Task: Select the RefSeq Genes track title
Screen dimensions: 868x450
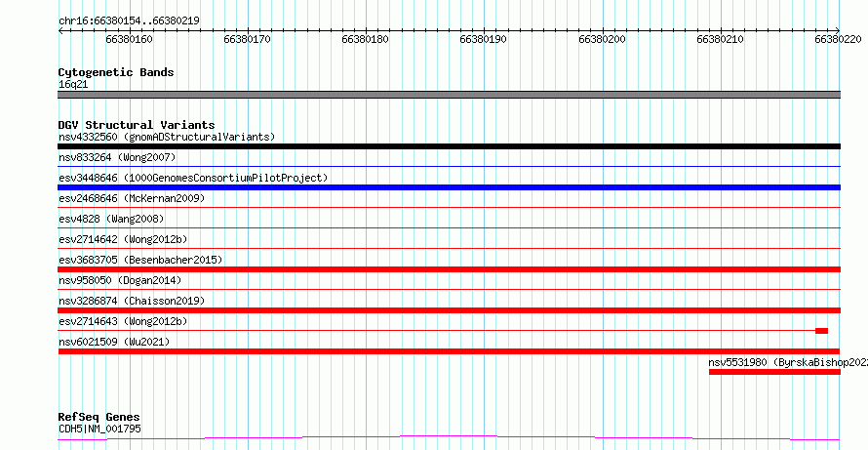Action: point(99,417)
